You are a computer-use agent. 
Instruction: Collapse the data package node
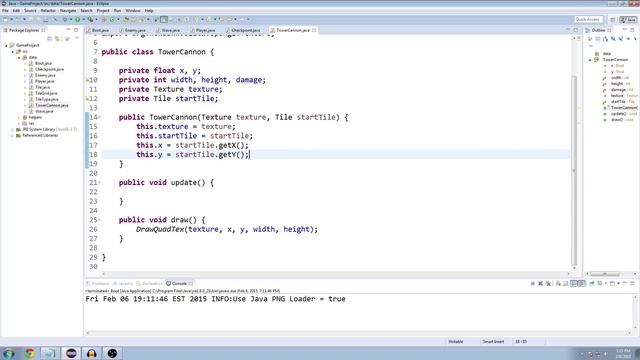click(x=19, y=58)
